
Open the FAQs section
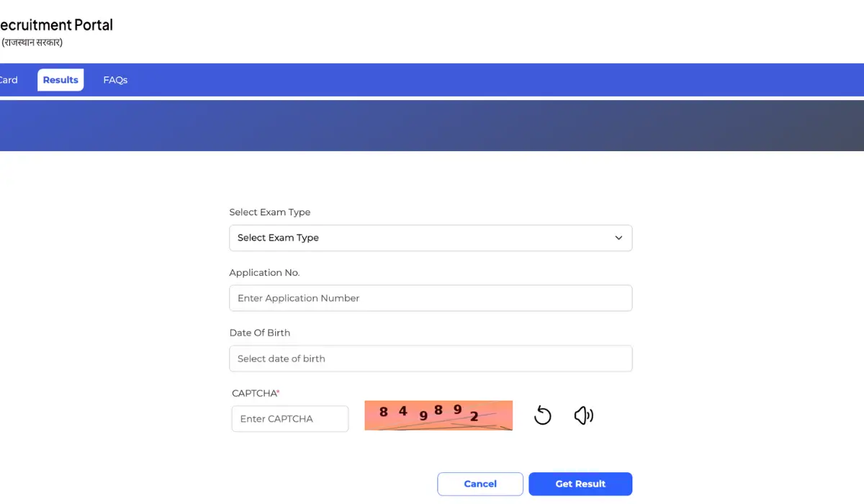[x=115, y=79]
